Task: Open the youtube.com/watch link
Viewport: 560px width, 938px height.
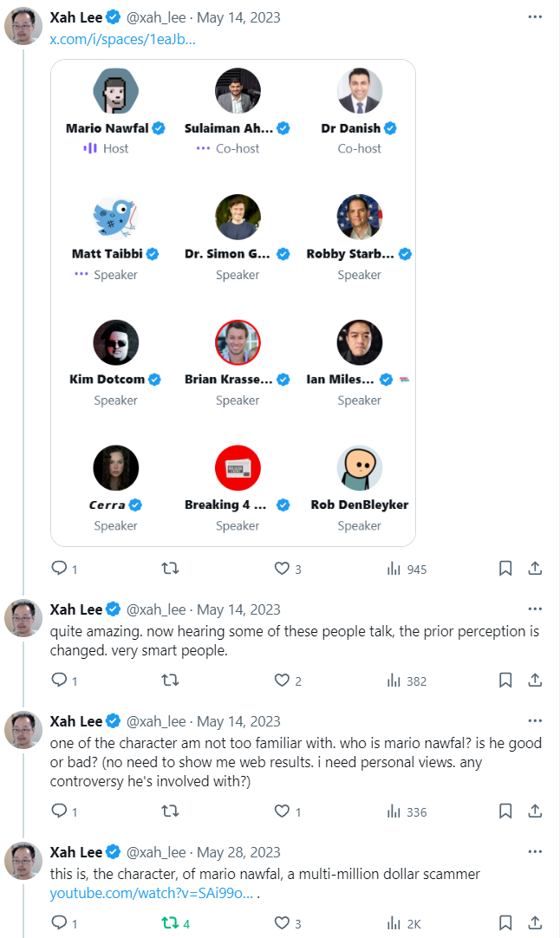Action: point(151,893)
